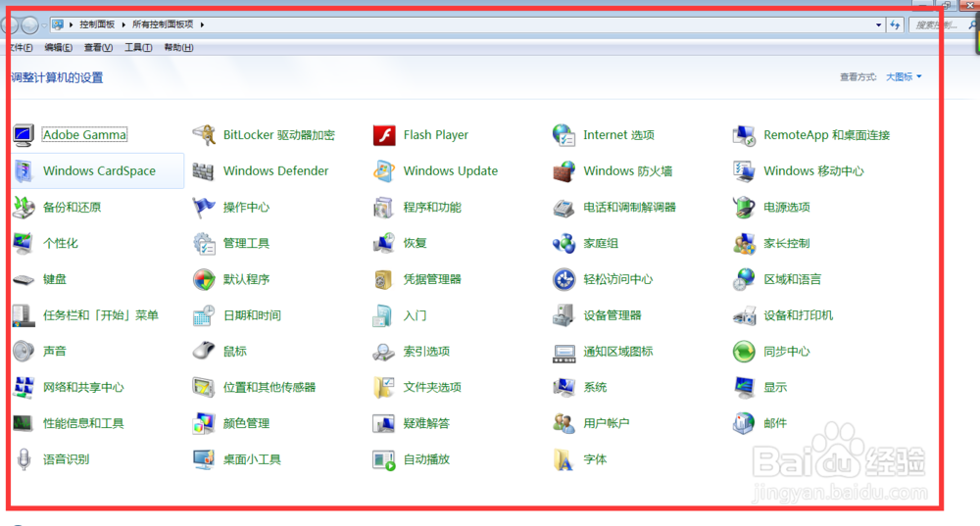Select the 位置和其他传感器 text label
The image size is (980, 526).
point(269,387)
